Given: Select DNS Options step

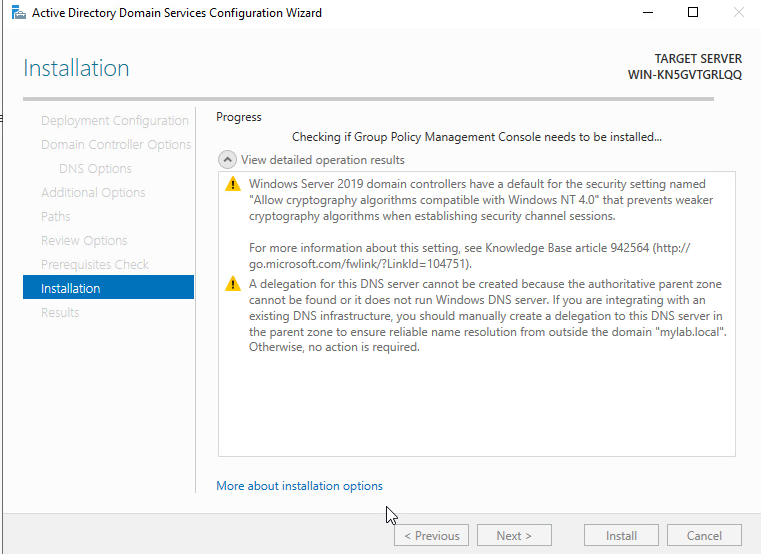Looking at the screenshot, I should tap(95, 168).
